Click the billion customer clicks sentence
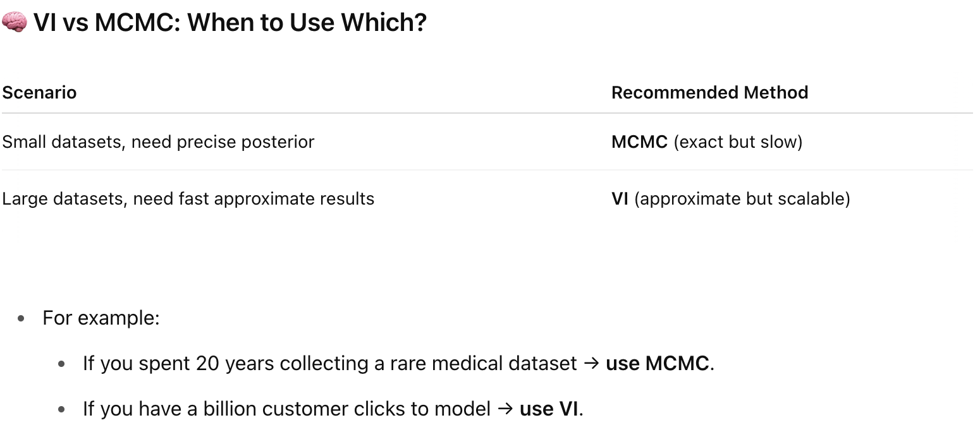This screenshot has width=980, height=432. 333,409
